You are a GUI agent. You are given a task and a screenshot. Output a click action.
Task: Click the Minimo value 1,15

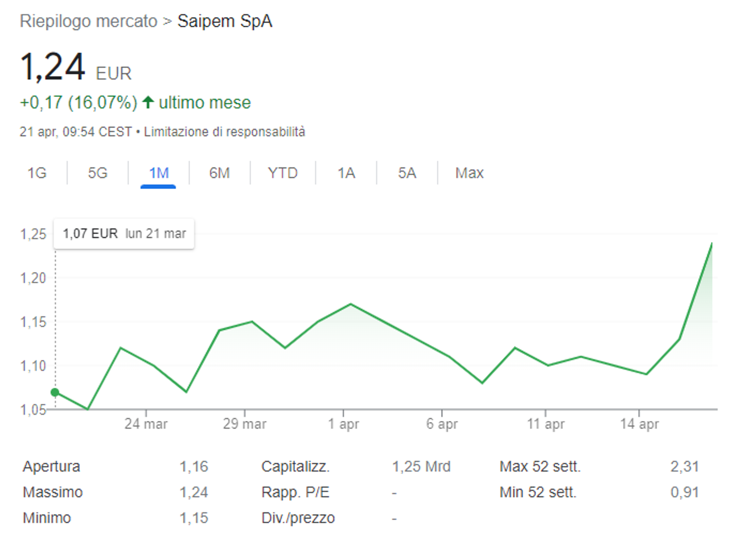click(x=194, y=518)
